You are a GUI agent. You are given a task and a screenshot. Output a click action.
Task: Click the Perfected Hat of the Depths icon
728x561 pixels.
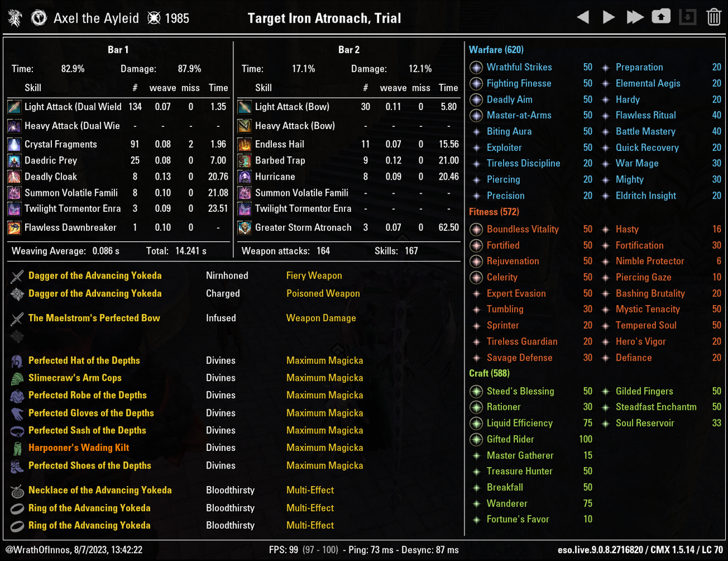pyautogui.click(x=18, y=361)
